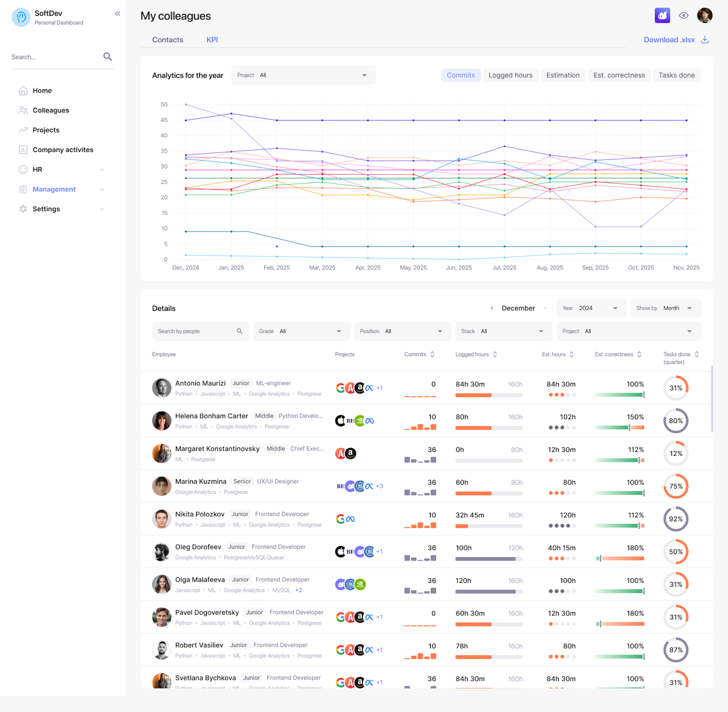Click the SoftDev logo icon
The height and width of the screenshot is (712, 728).
[21, 17]
